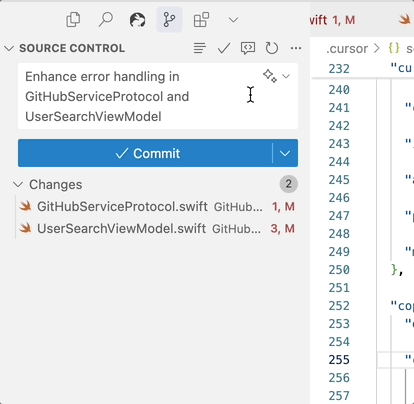Click line number 257 in the gutter

pyautogui.click(x=339, y=396)
